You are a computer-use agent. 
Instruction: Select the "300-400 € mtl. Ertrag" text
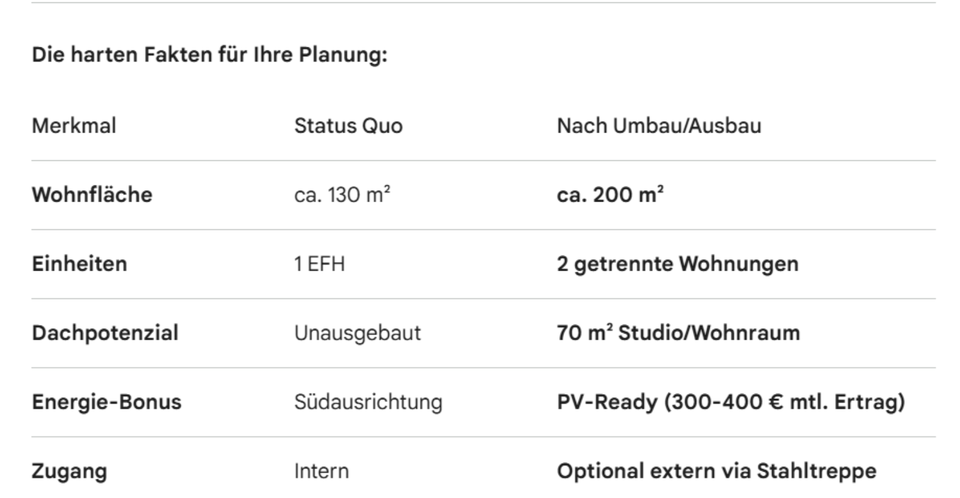point(782,402)
